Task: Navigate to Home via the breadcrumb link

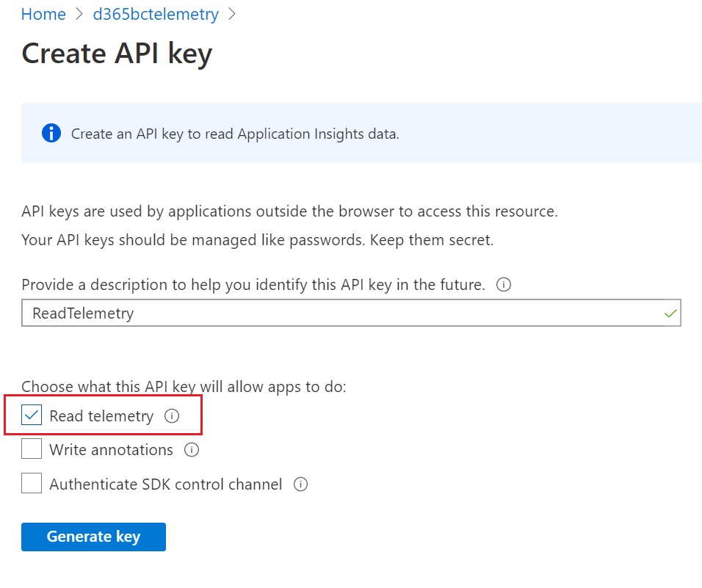Action: tap(43, 14)
